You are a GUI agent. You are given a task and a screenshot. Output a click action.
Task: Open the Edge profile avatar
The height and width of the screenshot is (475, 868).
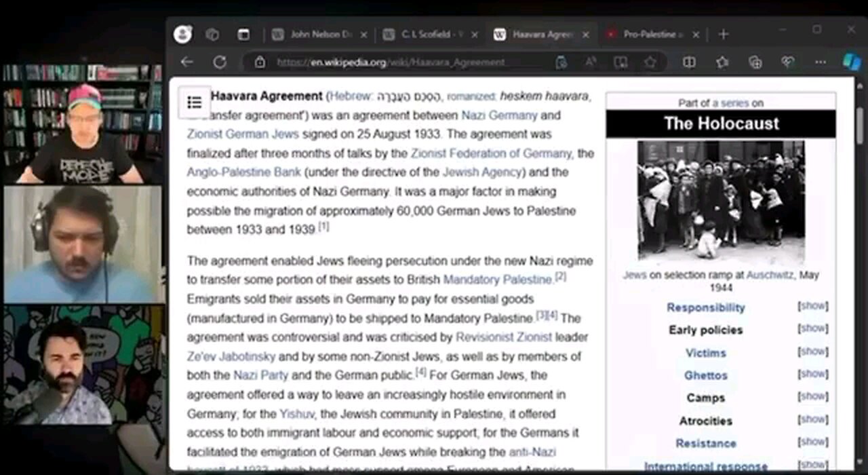coord(182,35)
